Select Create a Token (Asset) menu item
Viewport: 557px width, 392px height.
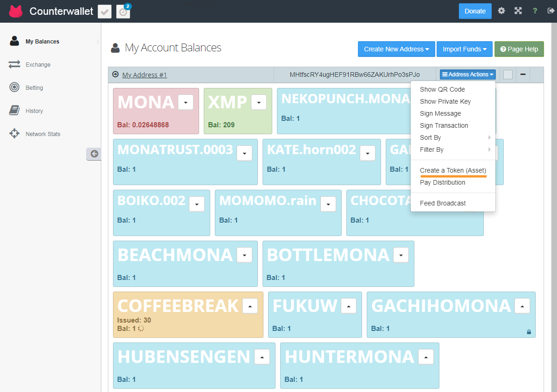(453, 170)
